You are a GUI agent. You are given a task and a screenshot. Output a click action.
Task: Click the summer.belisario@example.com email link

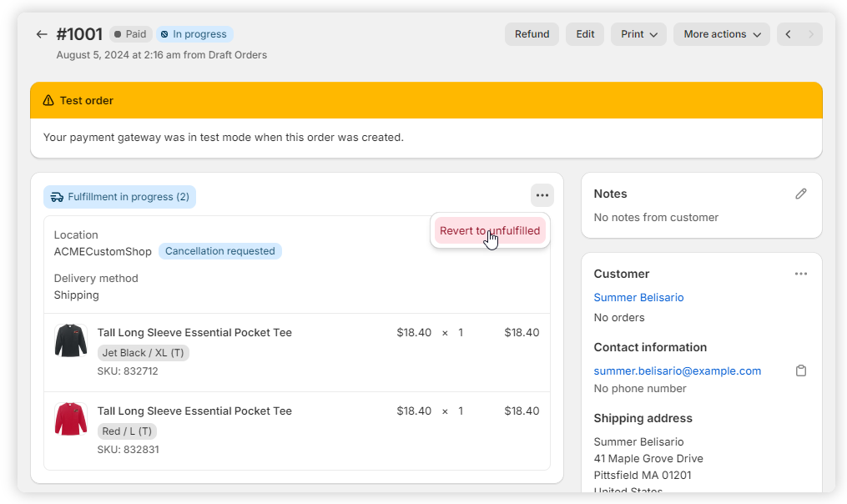point(677,370)
